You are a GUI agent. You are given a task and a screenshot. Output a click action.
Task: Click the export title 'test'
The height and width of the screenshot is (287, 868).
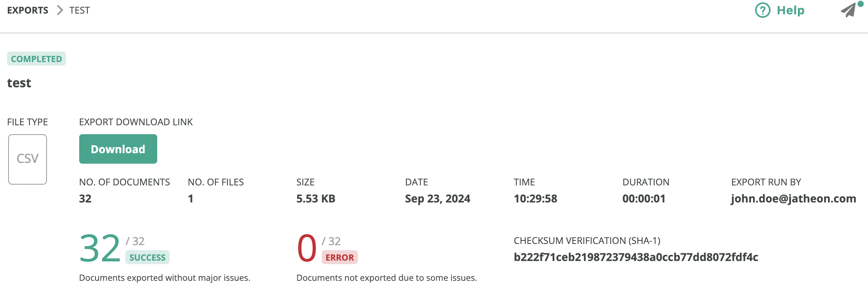coord(19,83)
